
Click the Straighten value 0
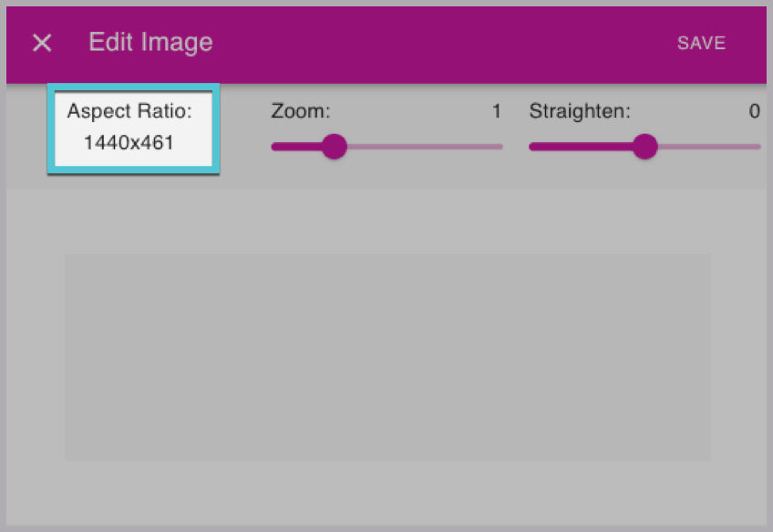[754, 112]
